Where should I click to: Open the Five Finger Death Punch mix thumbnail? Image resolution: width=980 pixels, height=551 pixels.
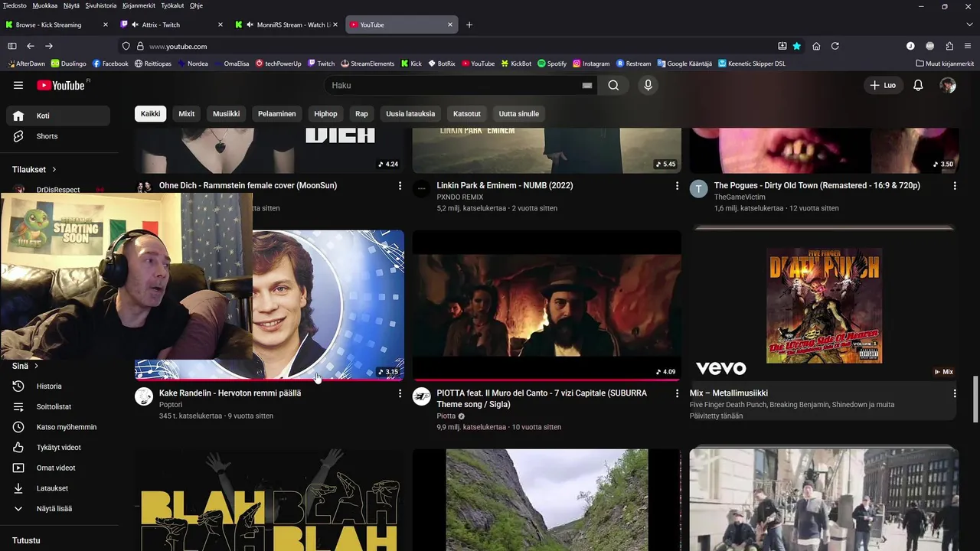pos(824,305)
